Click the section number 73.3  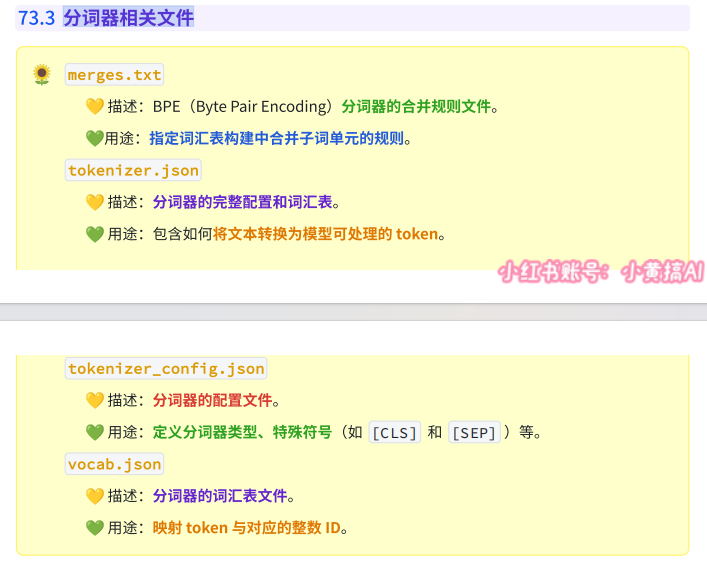(x=36, y=18)
